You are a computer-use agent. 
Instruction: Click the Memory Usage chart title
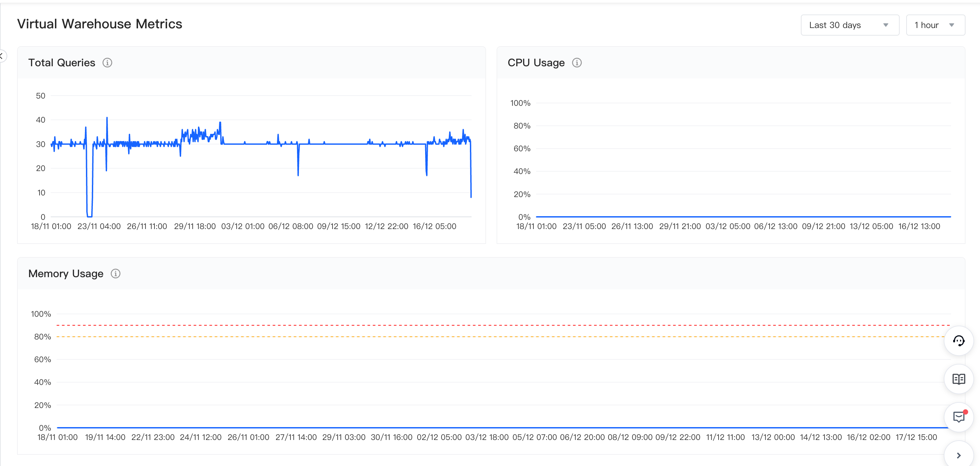pyautogui.click(x=66, y=274)
